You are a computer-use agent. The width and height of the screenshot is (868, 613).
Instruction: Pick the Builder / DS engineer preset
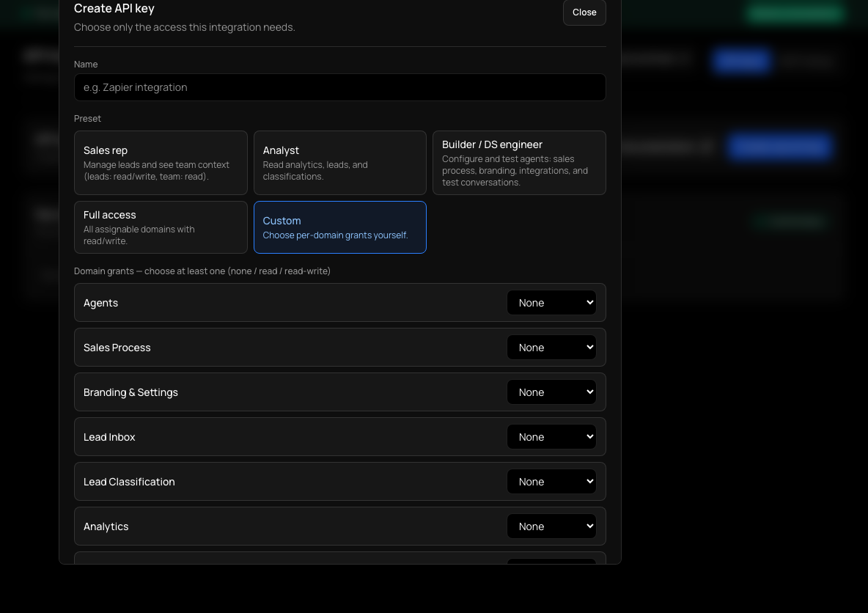519,163
